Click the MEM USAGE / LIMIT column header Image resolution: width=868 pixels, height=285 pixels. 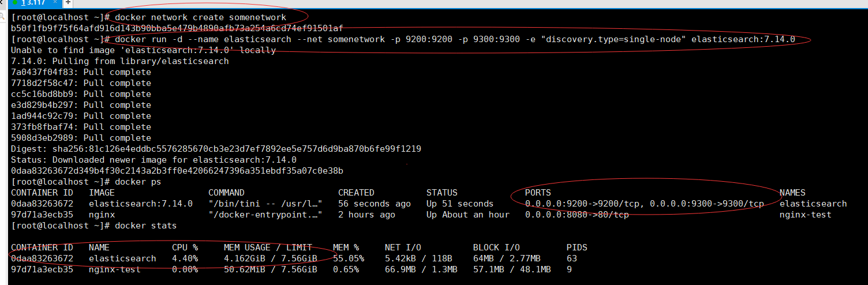(268, 247)
